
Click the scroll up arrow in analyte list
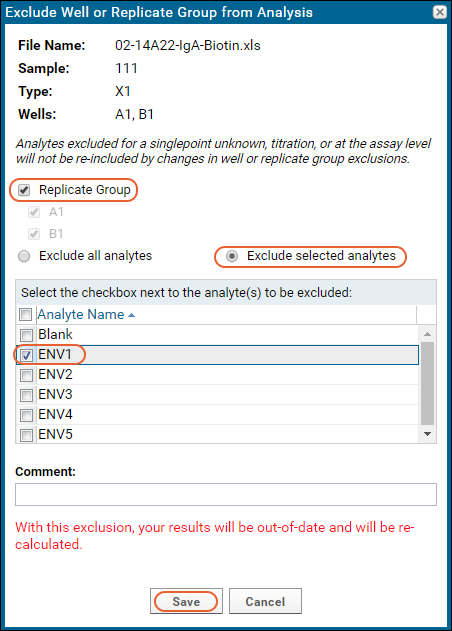click(x=427, y=334)
